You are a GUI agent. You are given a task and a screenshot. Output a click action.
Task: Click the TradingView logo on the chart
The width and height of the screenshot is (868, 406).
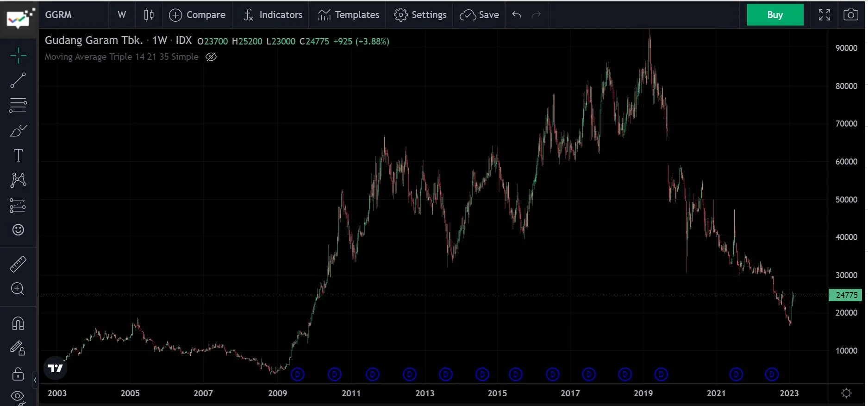(x=55, y=368)
